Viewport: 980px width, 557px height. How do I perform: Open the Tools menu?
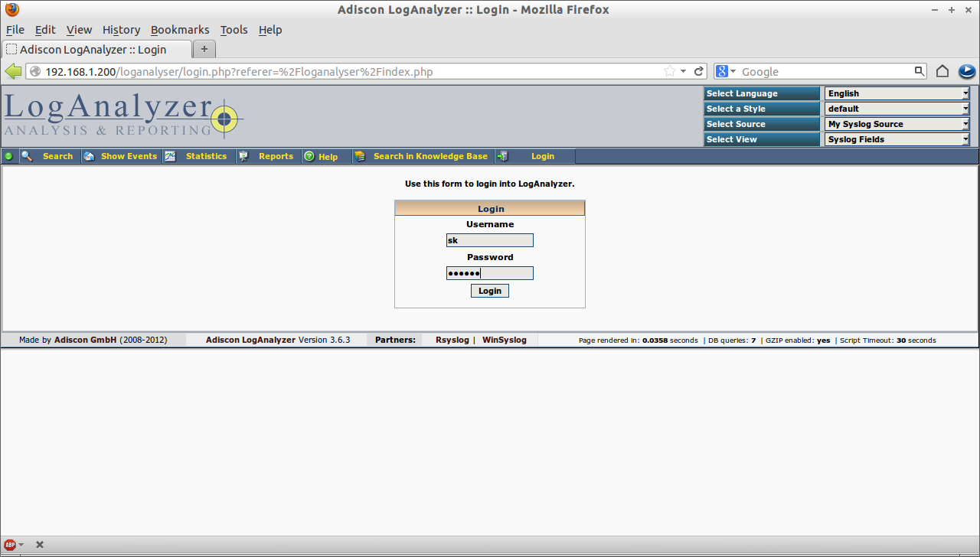pyautogui.click(x=234, y=30)
